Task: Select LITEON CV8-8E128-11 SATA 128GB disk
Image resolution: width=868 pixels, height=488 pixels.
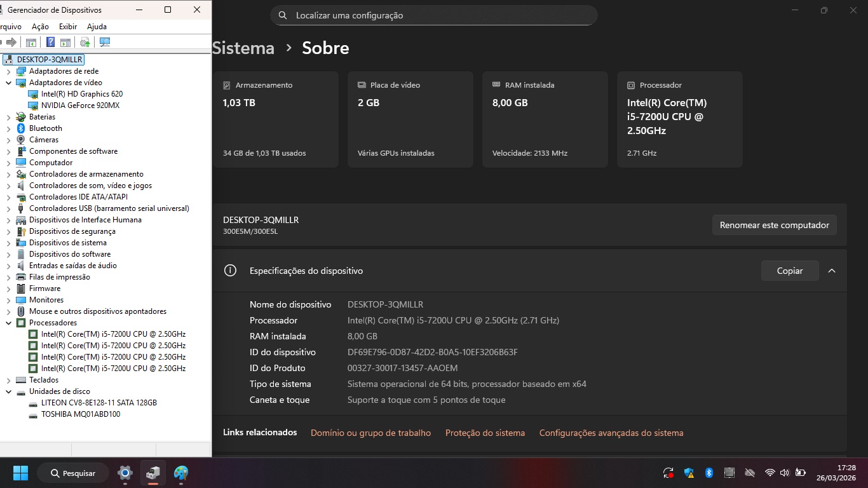Action: click(x=98, y=403)
